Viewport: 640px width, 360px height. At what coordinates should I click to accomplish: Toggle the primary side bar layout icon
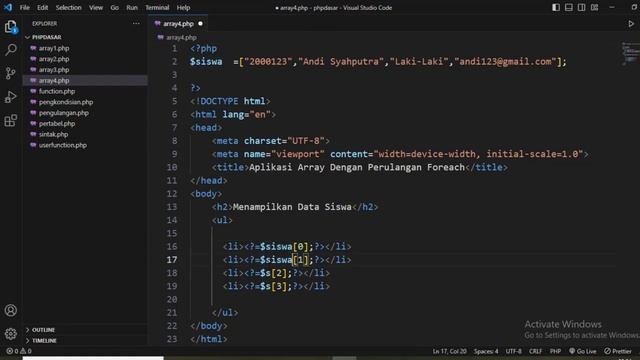click(x=556, y=7)
